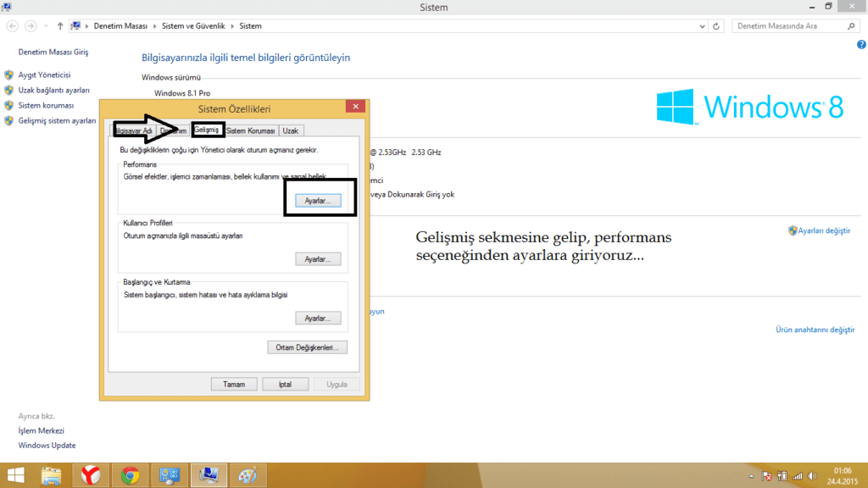
Task: Launch Google Chrome from the taskbar
Action: tap(129, 475)
